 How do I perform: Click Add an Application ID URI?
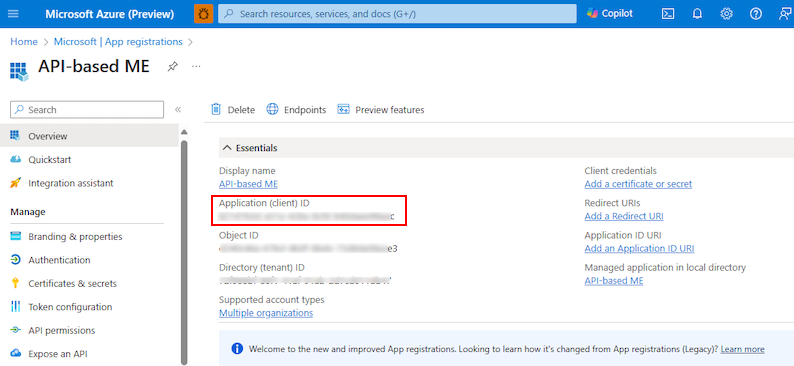point(639,249)
